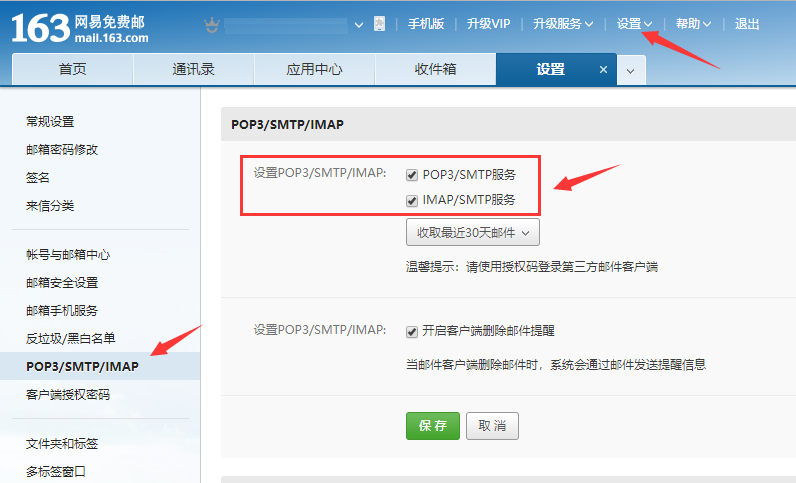Expand the account name dropdown arrow
The image size is (796, 483).
359,24
